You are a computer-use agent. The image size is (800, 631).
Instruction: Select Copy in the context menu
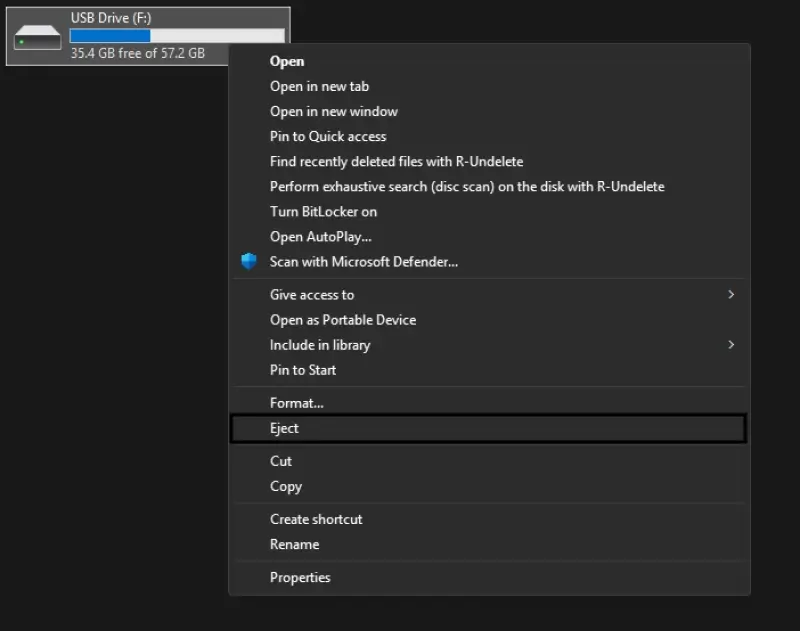(x=489, y=486)
